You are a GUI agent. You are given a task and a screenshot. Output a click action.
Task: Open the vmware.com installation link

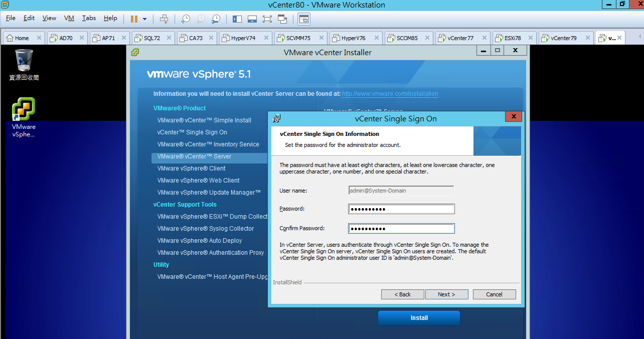(x=390, y=94)
